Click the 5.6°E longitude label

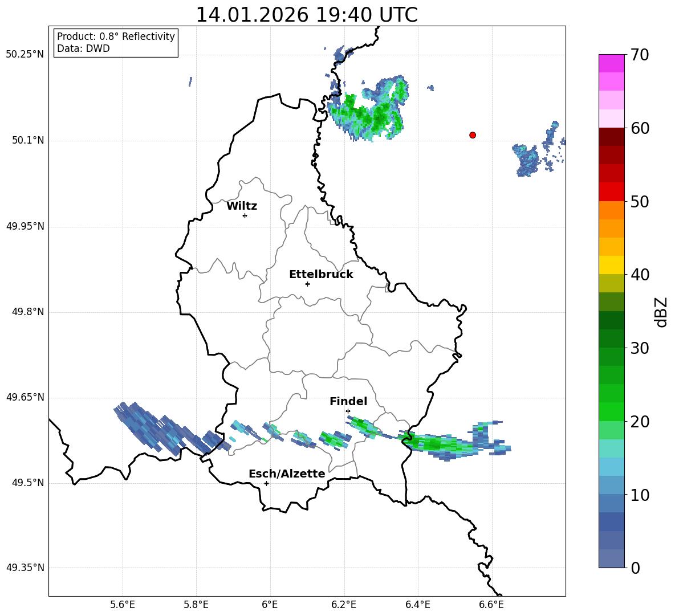pyautogui.click(x=122, y=605)
